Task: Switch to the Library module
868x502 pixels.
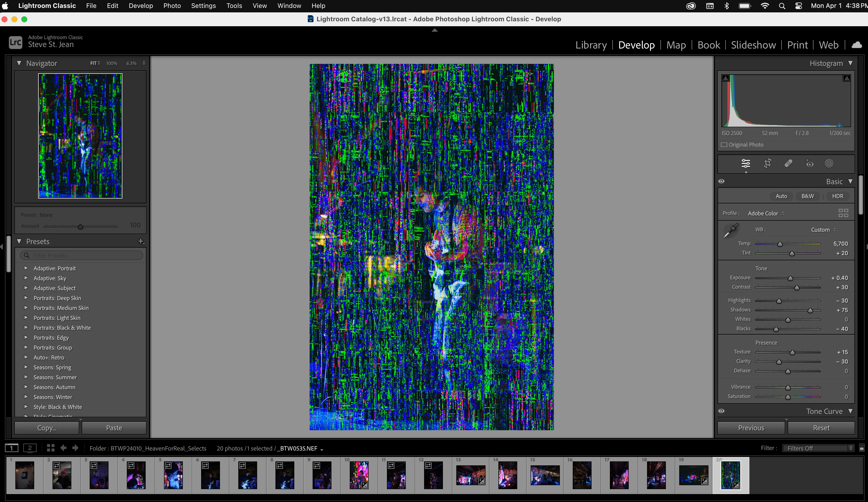Action: pyautogui.click(x=591, y=45)
